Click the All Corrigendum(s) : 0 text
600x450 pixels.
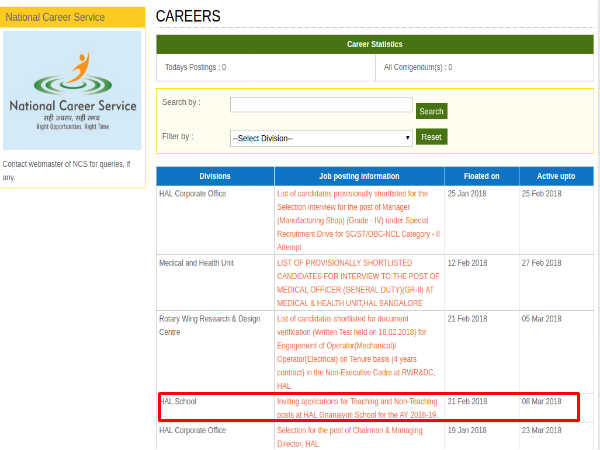pyautogui.click(x=418, y=67)
